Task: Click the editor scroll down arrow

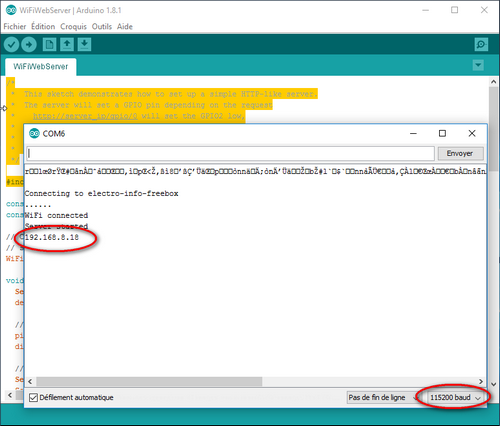Action: [x=494, y=384]
